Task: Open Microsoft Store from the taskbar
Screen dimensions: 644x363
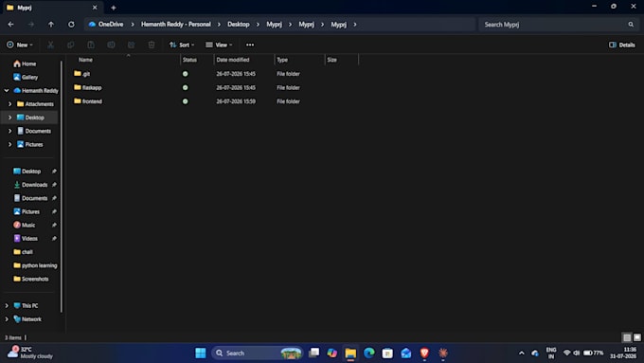Action: (x=387, y=353)
